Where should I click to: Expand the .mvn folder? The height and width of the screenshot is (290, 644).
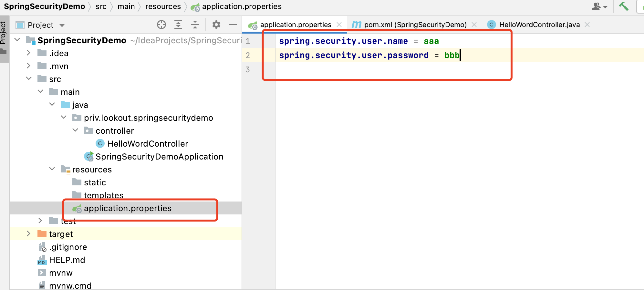tap(28, 66)
